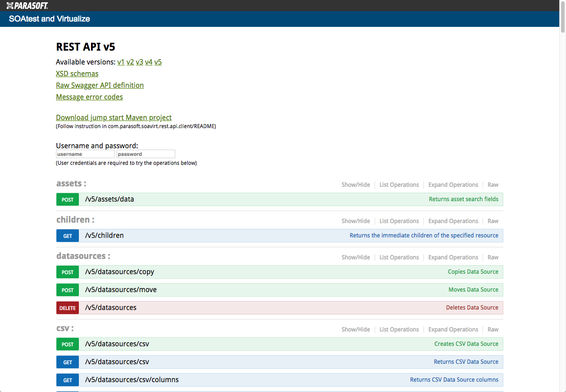566x392 pixels.
Task: Toggle the assets section heading
Action: point(71,184)
